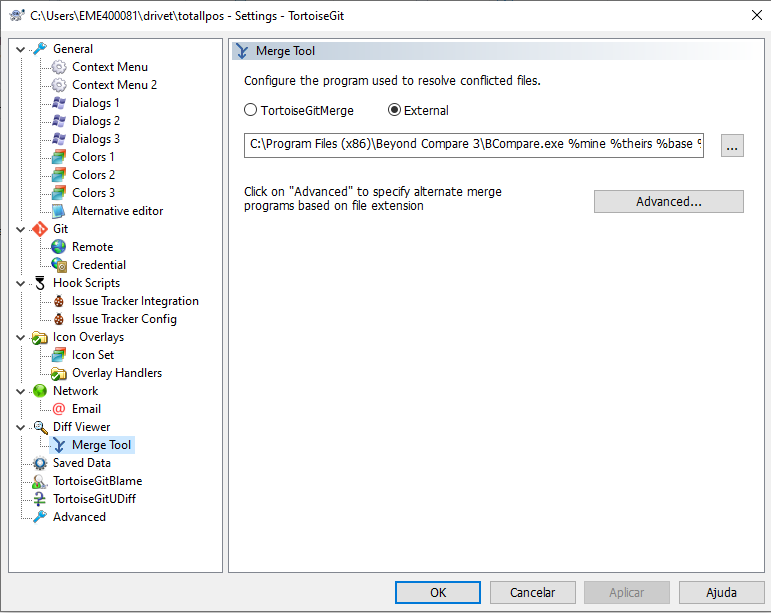
Task: Select Alternative editor in the tree
Action: point(118,211)
